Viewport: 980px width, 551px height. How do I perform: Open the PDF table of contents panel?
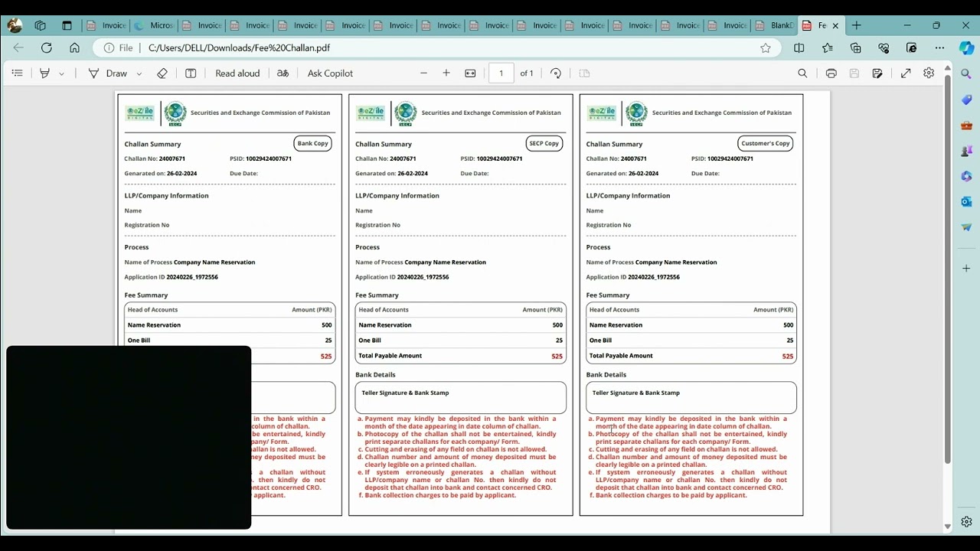(x=18, y=73)
